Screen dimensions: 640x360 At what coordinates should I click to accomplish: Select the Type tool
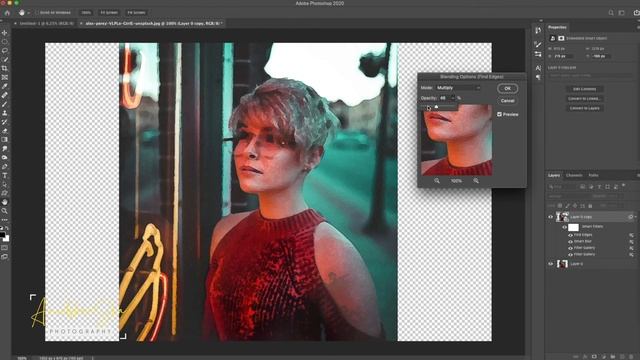[4, 176]
